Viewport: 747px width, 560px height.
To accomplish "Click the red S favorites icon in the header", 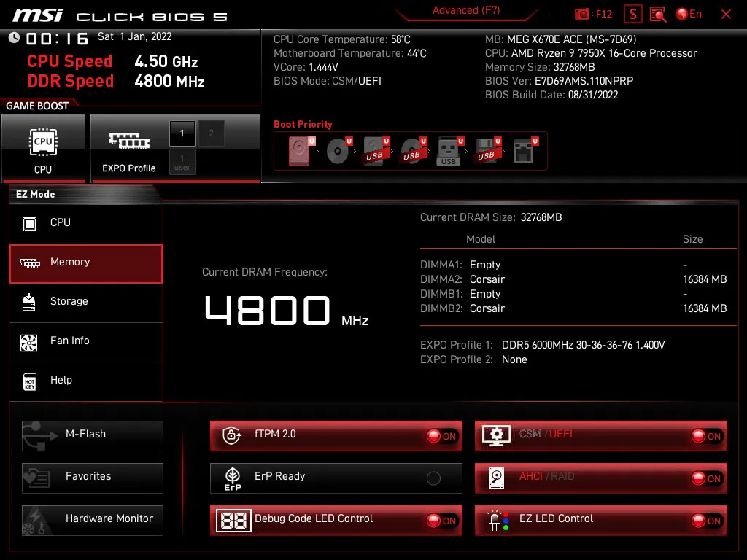I will coord(632,15).
